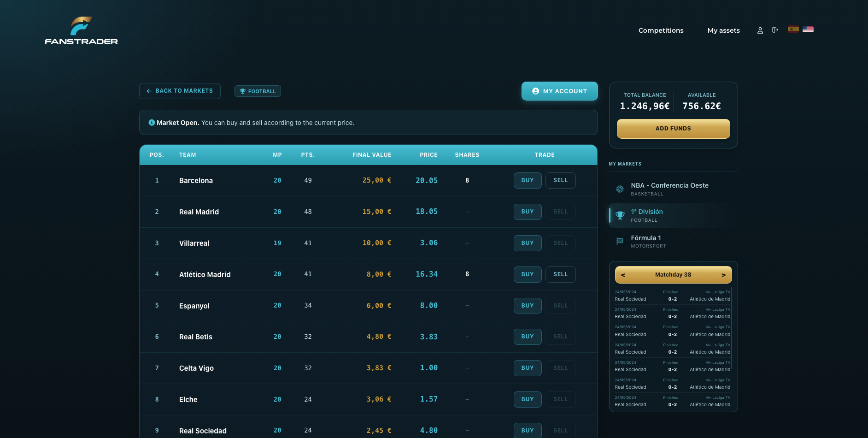Image resolution: width=868 pixels, height=438 pixels.
Task: Select the 1ª División football market
Action: point(674,215)
